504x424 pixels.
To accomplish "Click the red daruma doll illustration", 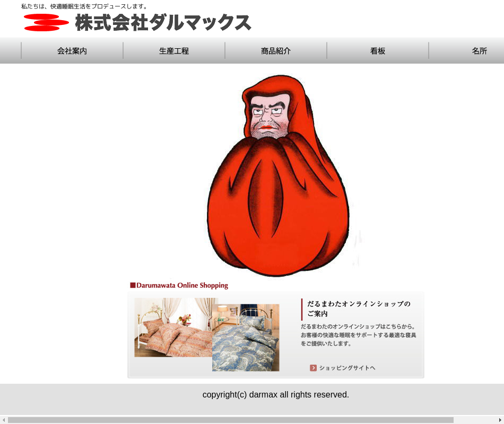I will [x=278, y=180].
